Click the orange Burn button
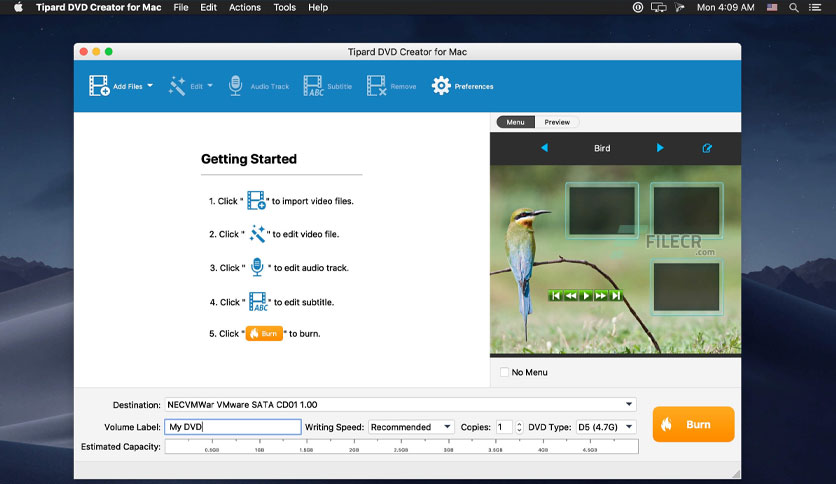836x484 pixels. (693, 424)
